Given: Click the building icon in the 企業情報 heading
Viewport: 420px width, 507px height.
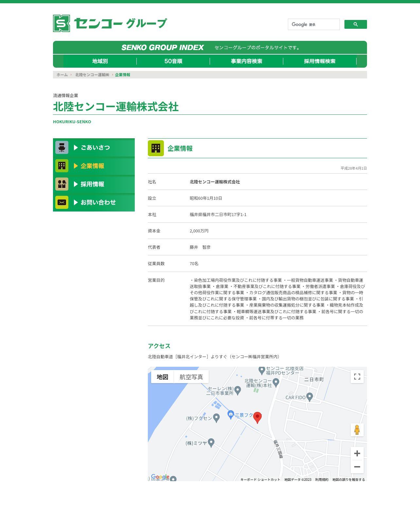Looking at the screenshot, I should point(156,148).
